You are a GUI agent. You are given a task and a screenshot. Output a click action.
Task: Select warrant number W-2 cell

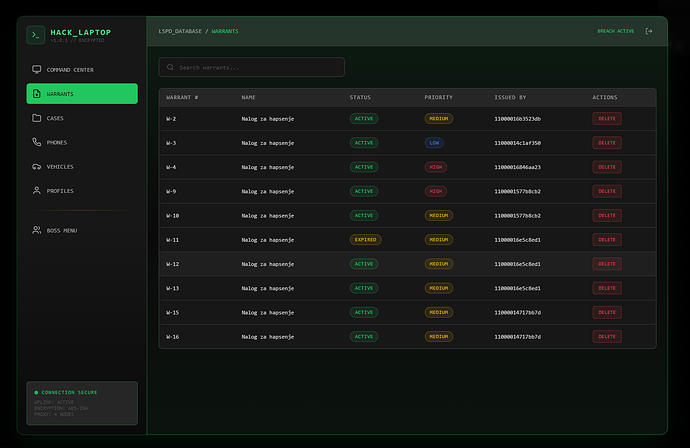coord(171,119)
